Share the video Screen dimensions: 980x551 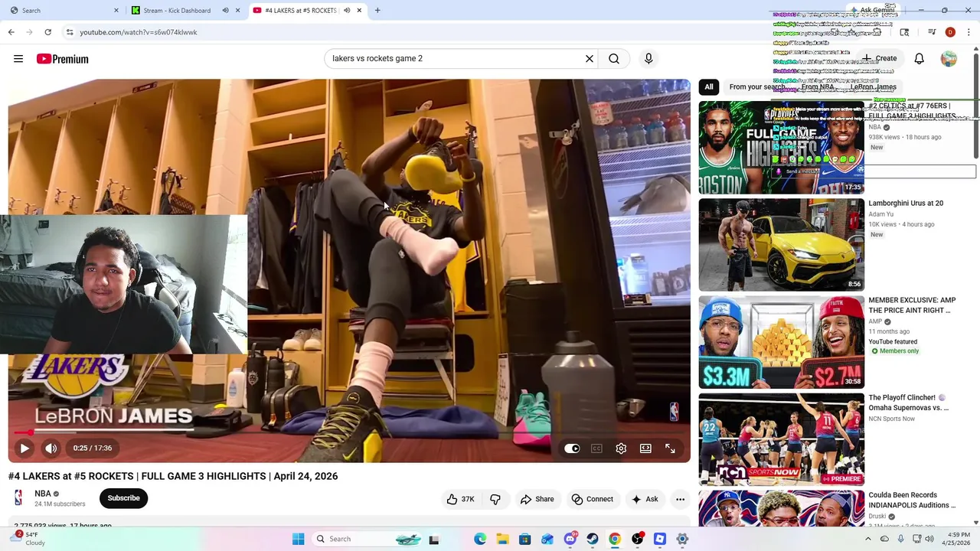[x=537, y=499]
